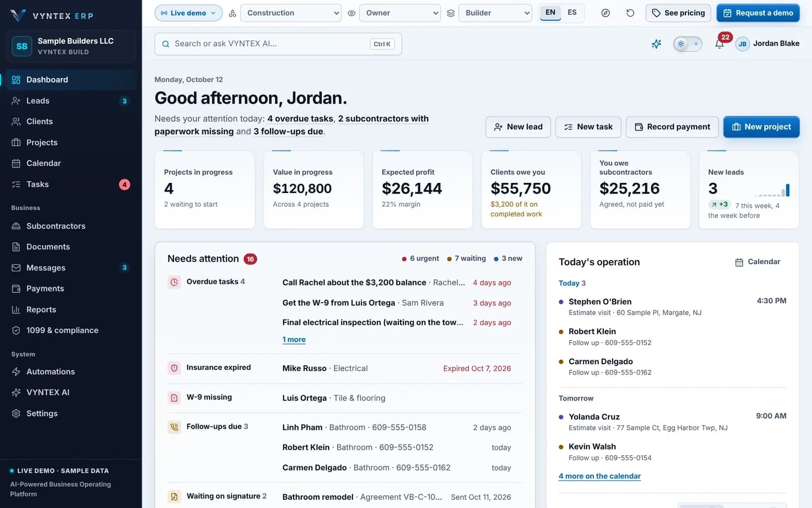Toggle the light/dark theme switch
This screenshot has width=812, height=508.
(688, 44)
